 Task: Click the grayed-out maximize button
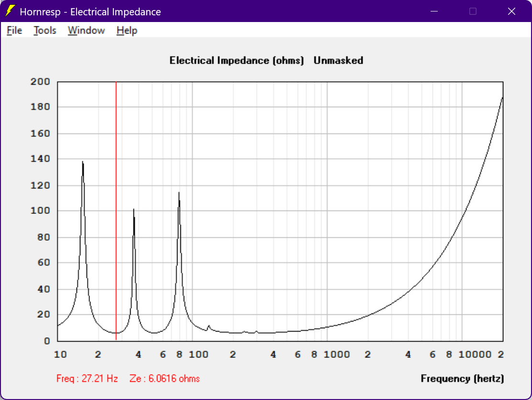[473, 11]
